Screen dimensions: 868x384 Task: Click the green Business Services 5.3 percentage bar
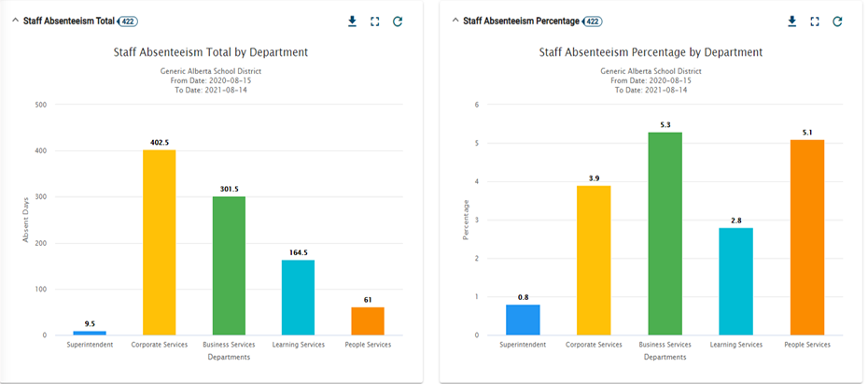tap(665, 234)
